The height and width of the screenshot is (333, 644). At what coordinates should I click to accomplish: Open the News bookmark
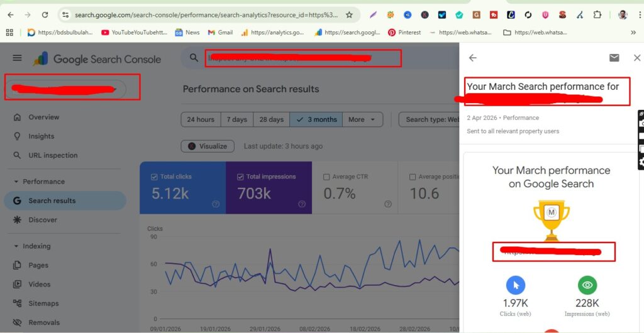click(x=187, y=33)
